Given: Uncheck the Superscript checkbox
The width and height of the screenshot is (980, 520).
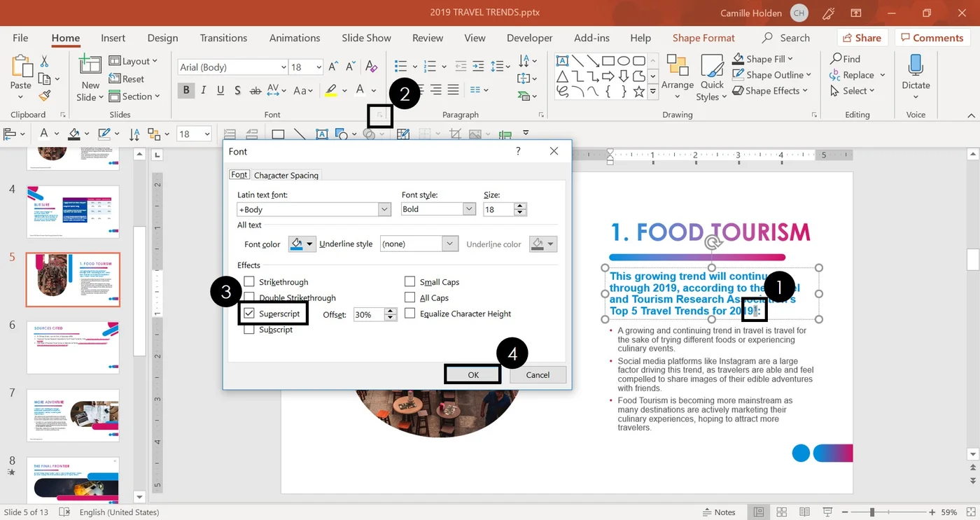Looking at the screenshot, I should 248,314.
